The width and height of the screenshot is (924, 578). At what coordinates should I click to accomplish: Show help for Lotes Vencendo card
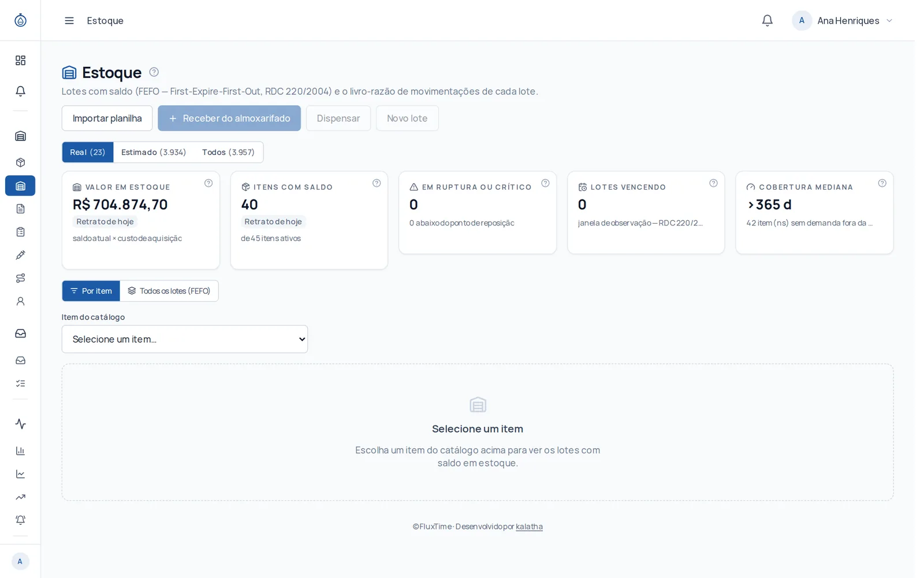click(x=713, y=183)
